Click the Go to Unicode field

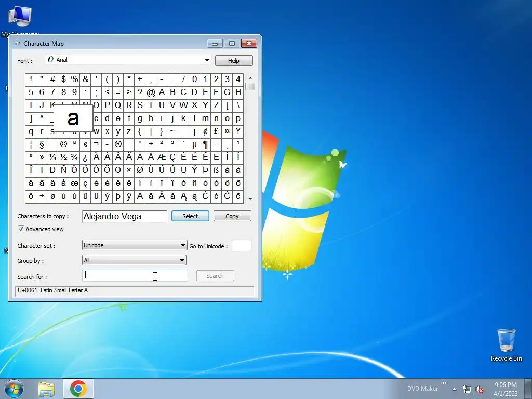click(x=242, y=246)
